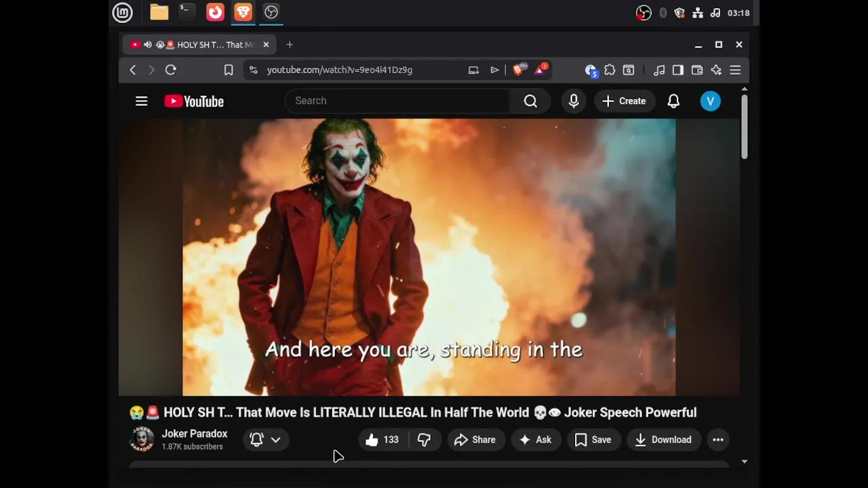
Task: Open the sound tray icon
Action: (x=715, y=13)
